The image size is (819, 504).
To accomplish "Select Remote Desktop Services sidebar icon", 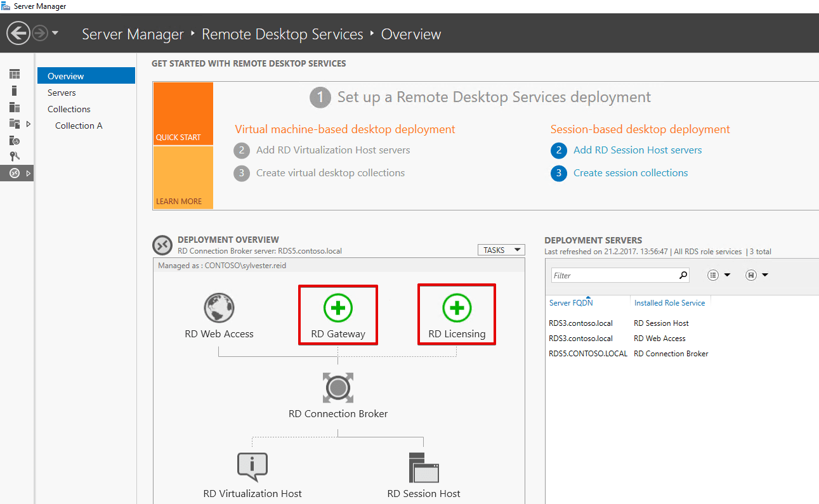I will [15, 173].
